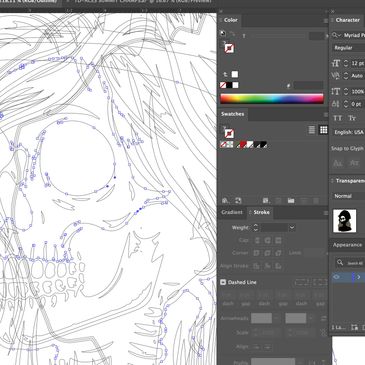
Task: Click the Show Swatch Kinds menu icon
Action: pyautogui.click(x=265, y=201)
